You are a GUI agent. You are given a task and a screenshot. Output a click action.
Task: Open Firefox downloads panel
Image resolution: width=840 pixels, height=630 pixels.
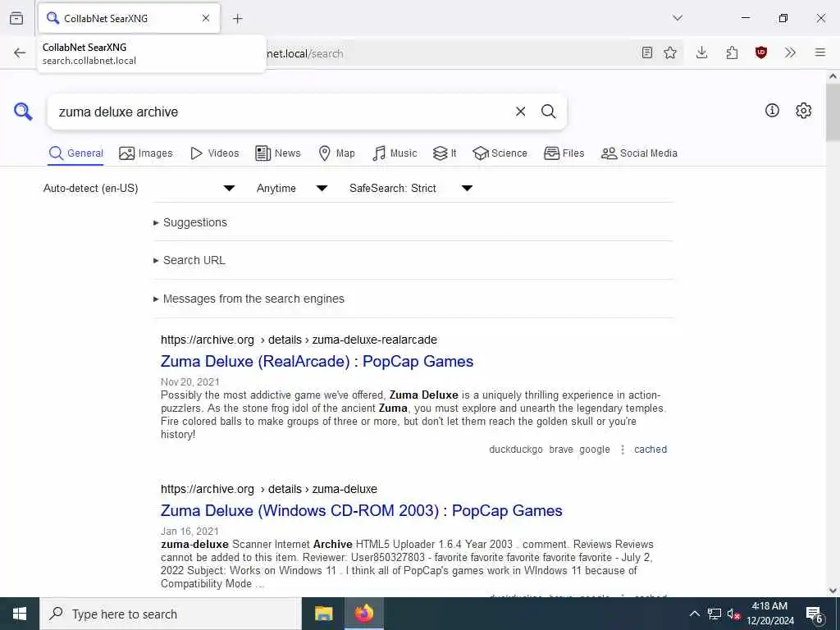click(x=702, y=52)
